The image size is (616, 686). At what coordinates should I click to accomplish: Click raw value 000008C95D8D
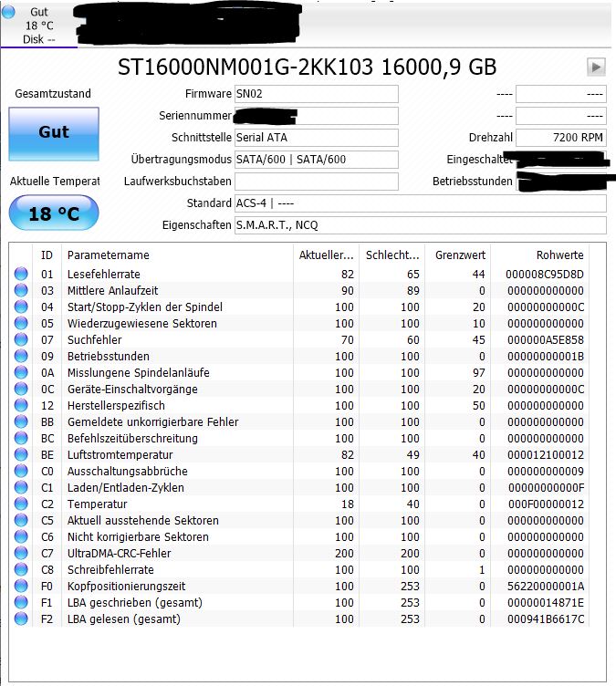(x=545, y=275)
